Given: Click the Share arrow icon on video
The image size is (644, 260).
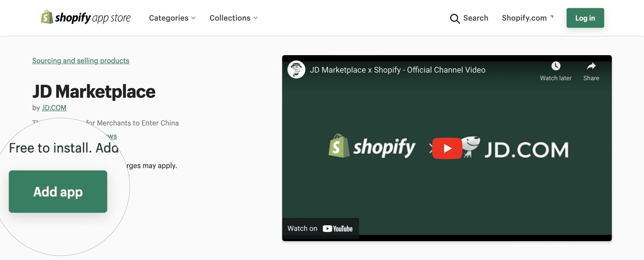Looking at the screenshot, I should click(591, 66).
